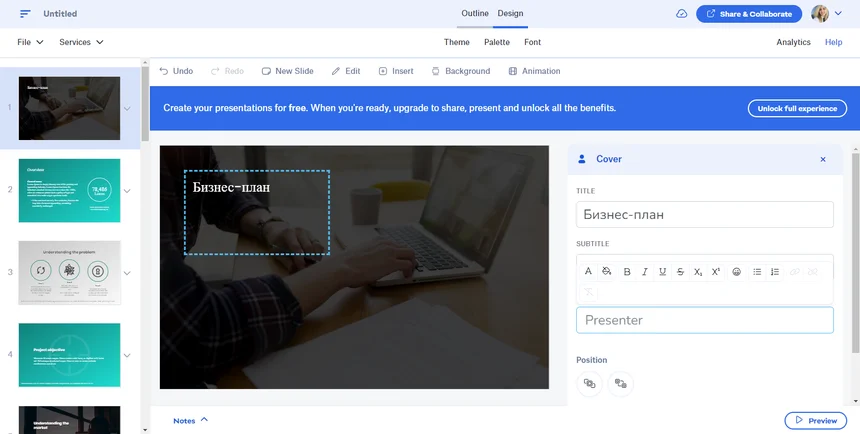Open the account dropdown arrow
This screenshot has height=434, width=860.
(838, 13)
